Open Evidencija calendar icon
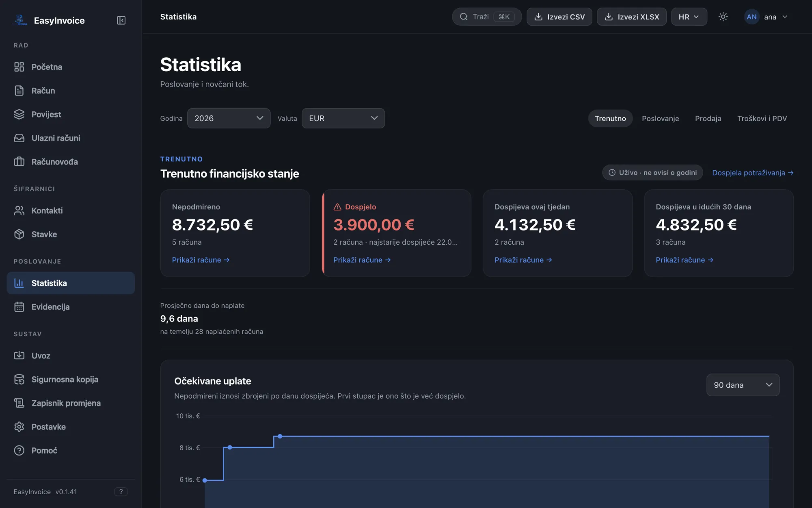812x508 pixels. point(19,307)
